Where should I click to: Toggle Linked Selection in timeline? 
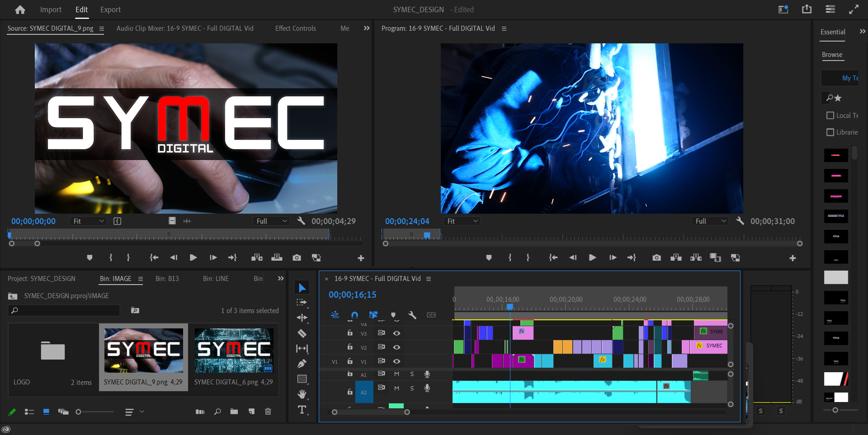(373, 315)
